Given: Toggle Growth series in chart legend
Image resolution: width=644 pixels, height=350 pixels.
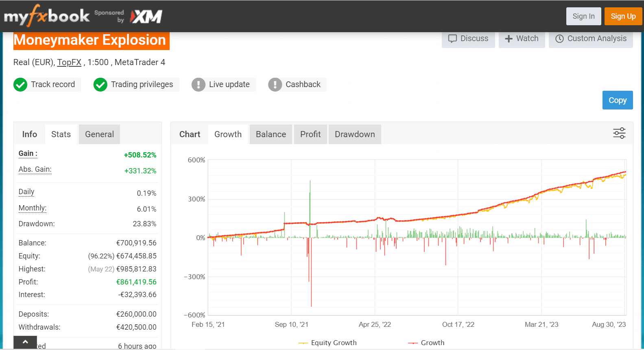Looking at the screenshot, I should [426, 343].
